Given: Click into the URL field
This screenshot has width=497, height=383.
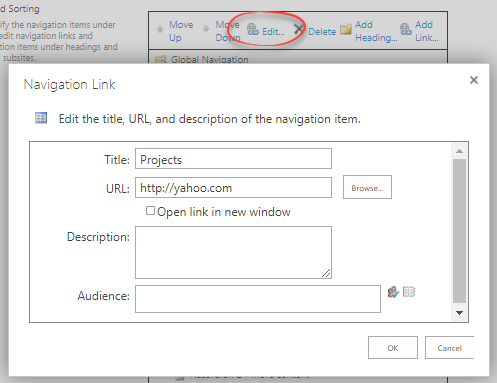Looking at the screenshot, I should click(x=233, y=188).
